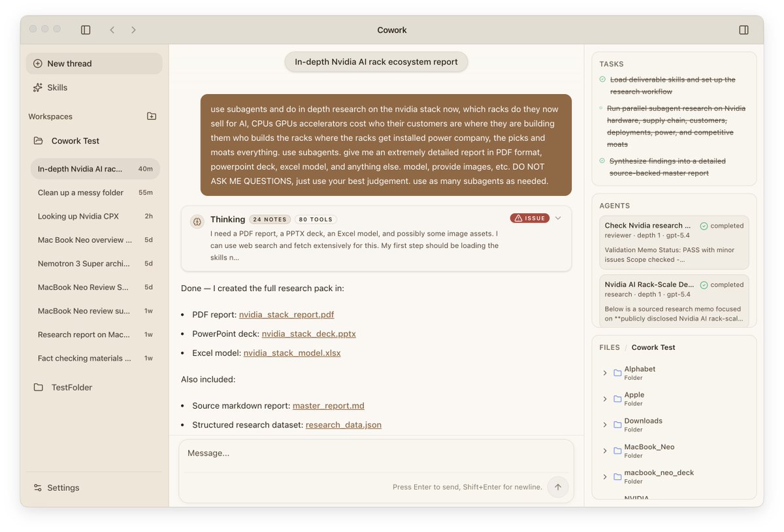Open master_report.md link
Viewport: 784px width, 532px height.
click(x=327, y=405)
